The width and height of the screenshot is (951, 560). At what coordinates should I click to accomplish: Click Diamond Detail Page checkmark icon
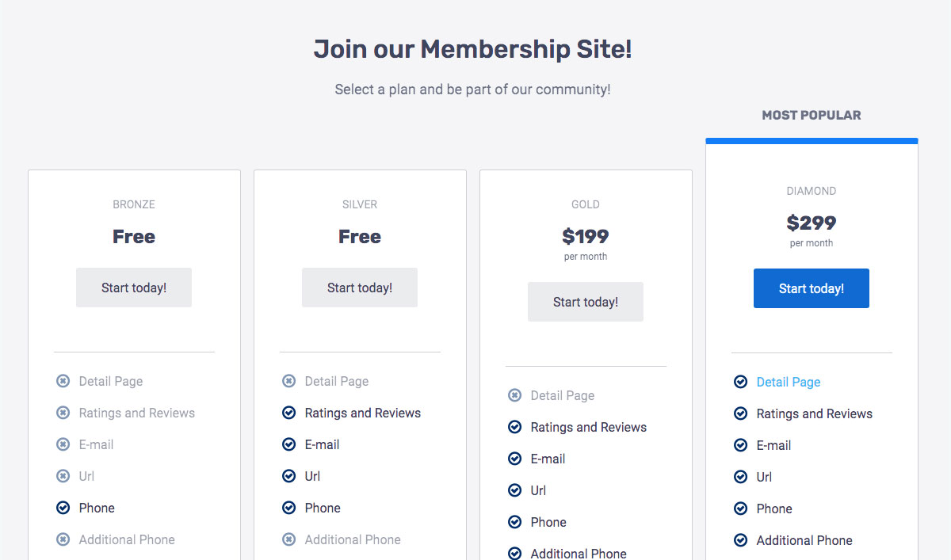741,382
